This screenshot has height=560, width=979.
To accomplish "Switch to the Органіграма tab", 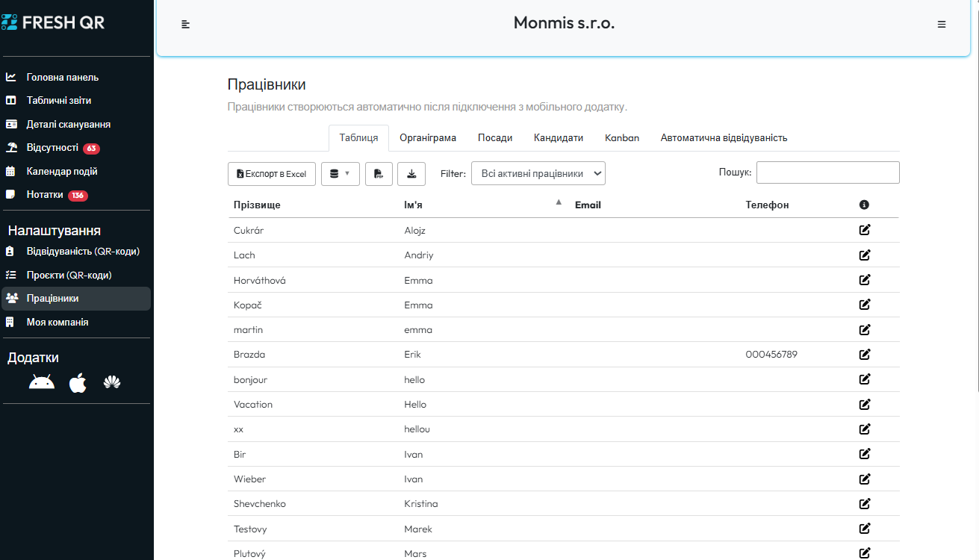I will tap(428, 138).
